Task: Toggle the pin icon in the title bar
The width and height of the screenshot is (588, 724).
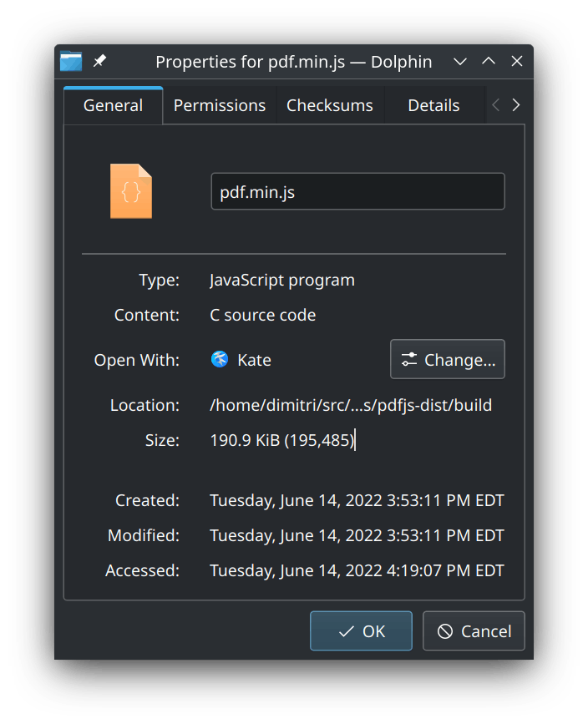Action: coord(99,62)
